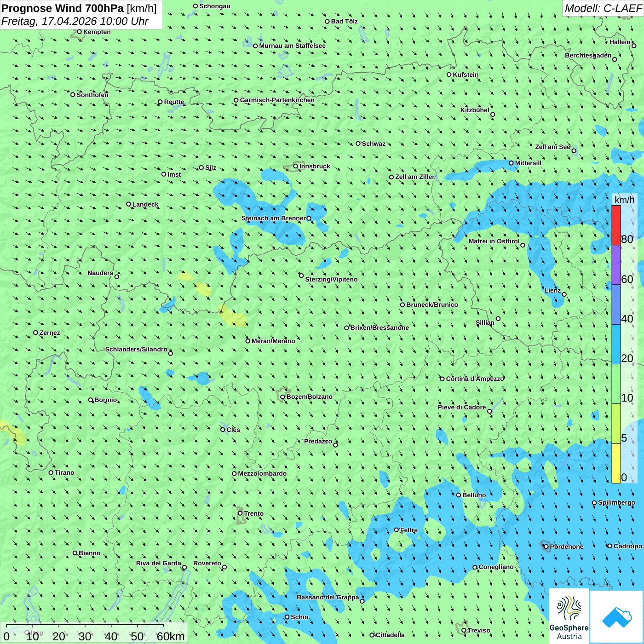
Task: Click the Murnau am Staffelsee label
Action: tap(292, 46)
